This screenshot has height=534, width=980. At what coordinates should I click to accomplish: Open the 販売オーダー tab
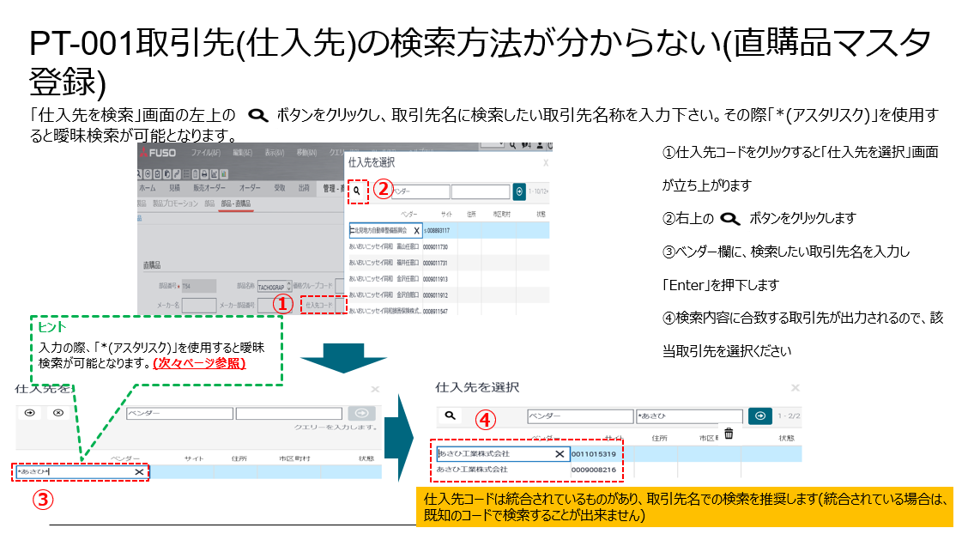211,187
